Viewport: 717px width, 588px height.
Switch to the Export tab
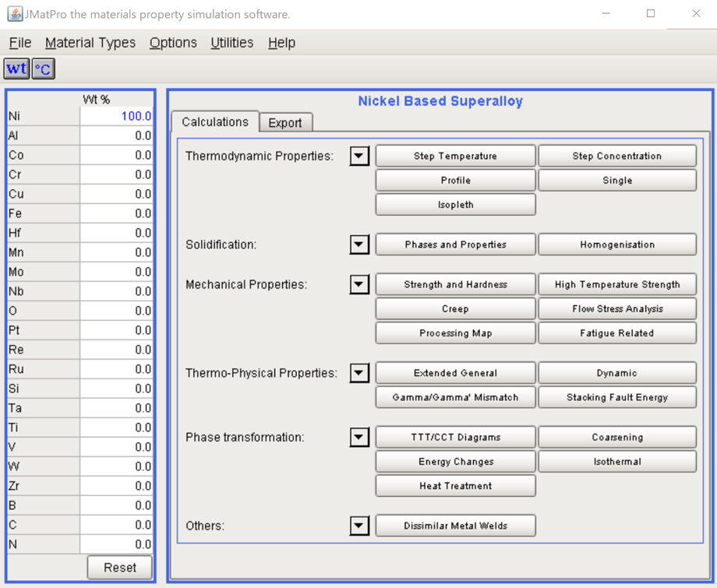tap(285, 122)
